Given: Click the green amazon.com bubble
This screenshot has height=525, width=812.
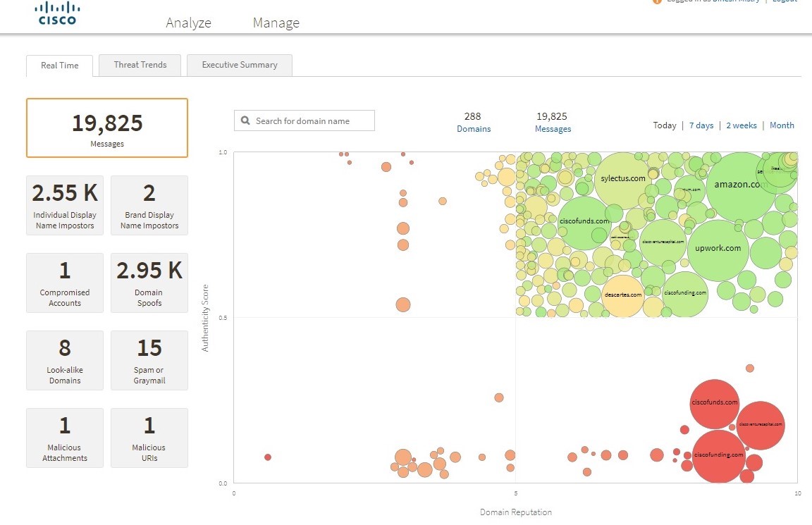Looking at the screenshot, I should [740, 185].
